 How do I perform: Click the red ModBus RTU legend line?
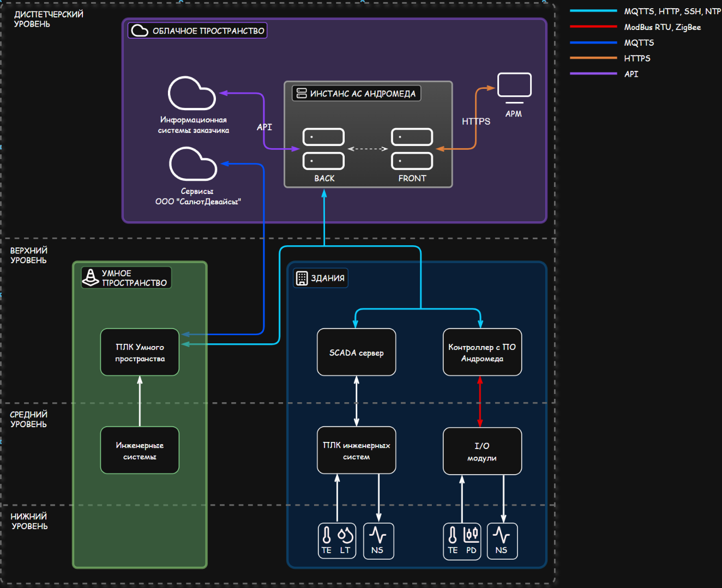tap(593, 27)
